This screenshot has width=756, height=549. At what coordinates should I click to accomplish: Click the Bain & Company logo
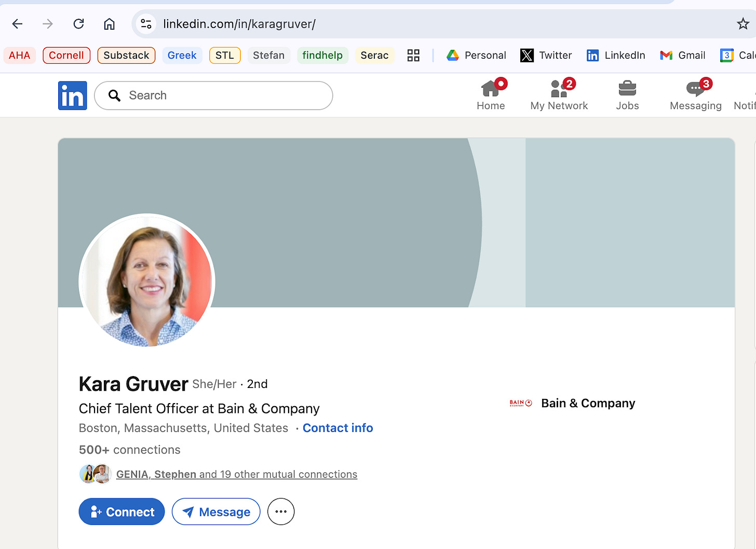click(521, 403)
